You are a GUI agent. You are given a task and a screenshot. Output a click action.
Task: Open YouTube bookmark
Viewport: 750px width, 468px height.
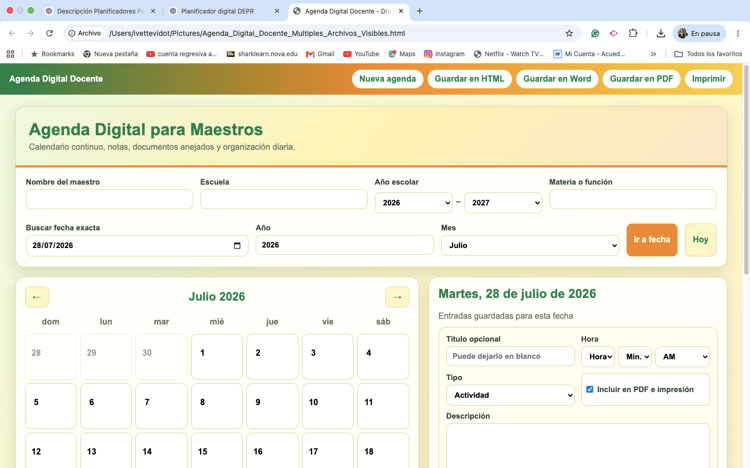click(x=361, y=54)
